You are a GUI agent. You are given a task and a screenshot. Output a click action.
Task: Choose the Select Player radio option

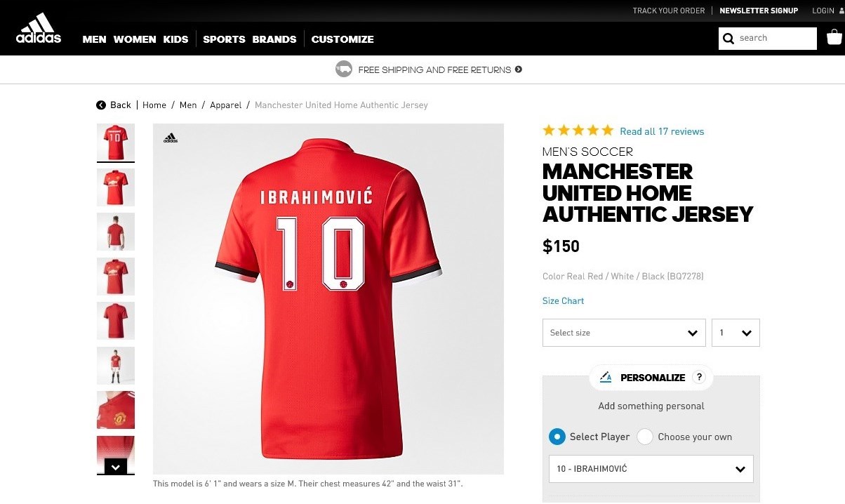point(557,437)
